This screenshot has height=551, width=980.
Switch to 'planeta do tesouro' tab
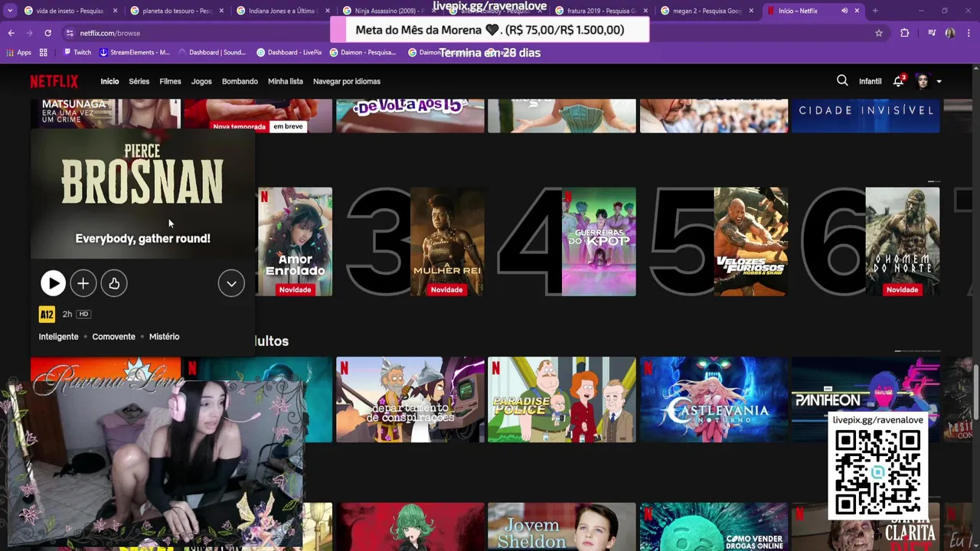[x=176, y=11]
